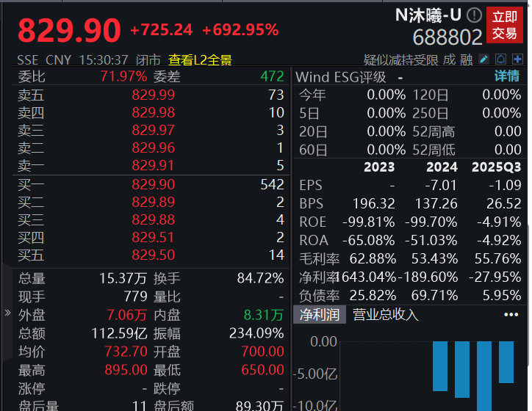The height and width of the screenshot is (411, 532).
Task: Select the 买一 bid price 829.90
Action: pyautogui.click(x=154, y=185)
